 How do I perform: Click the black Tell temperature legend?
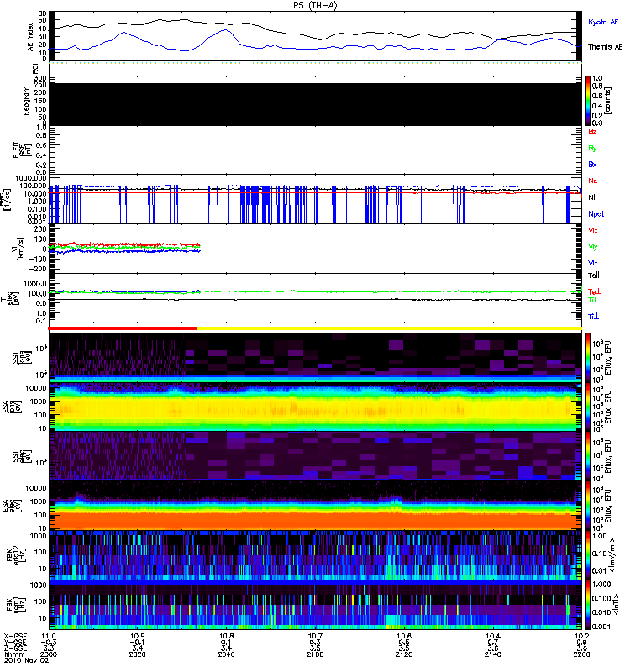(593, 276)
